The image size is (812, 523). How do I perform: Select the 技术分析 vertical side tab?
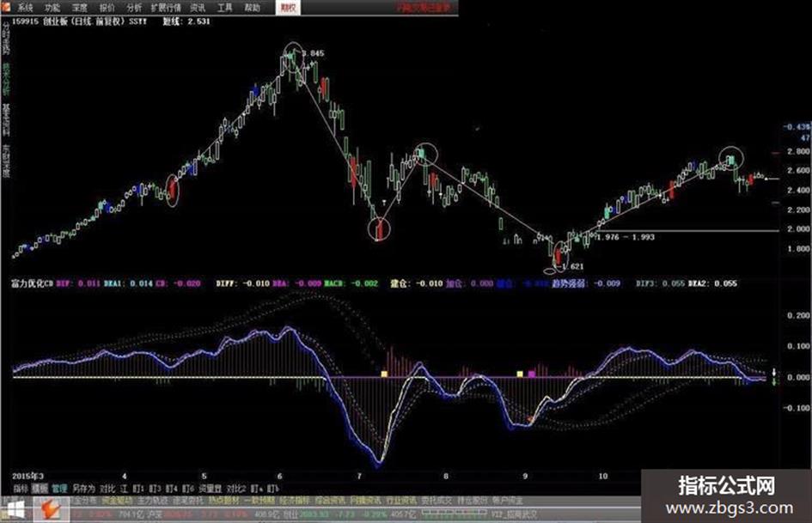click(6, 79)
